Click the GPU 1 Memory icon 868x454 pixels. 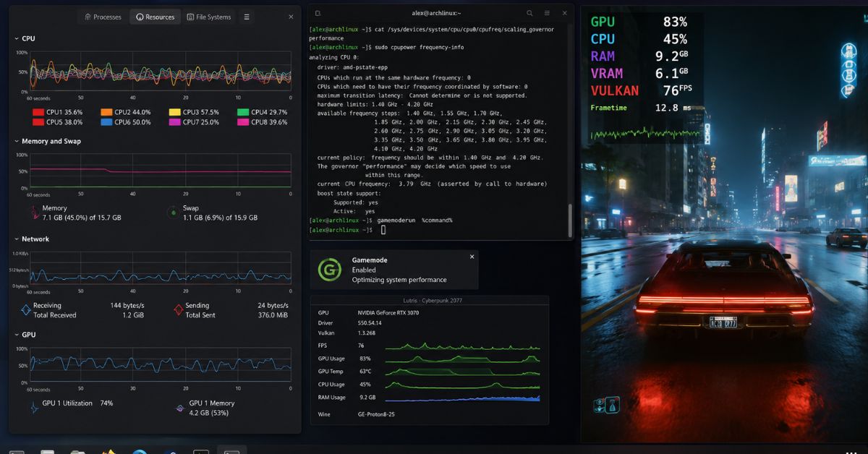tap(180, 408)
